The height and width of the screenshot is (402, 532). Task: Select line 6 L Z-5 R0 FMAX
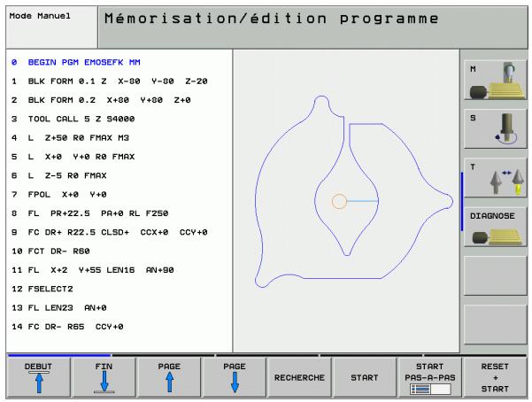point(59,175)
